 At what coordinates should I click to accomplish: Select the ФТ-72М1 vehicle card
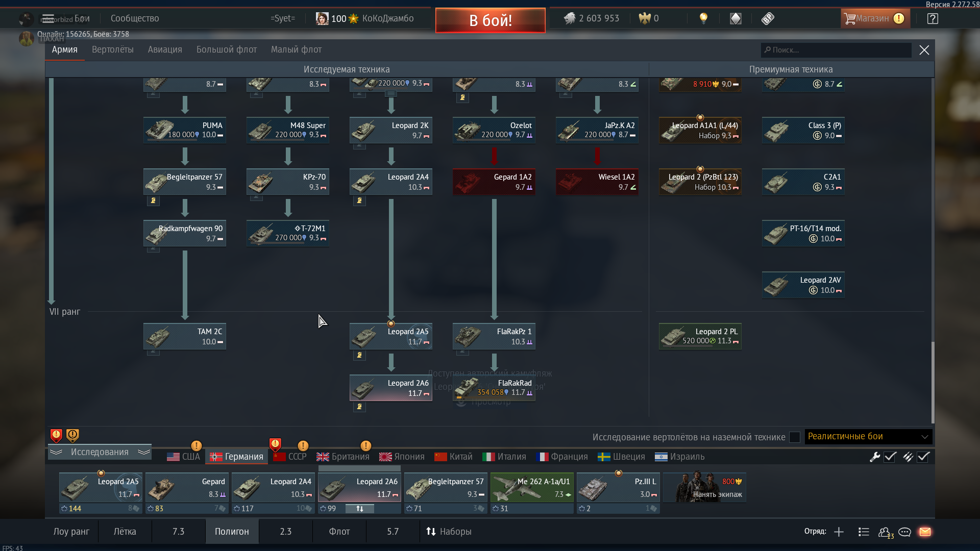pyautogui.click(x=288, y=233)
